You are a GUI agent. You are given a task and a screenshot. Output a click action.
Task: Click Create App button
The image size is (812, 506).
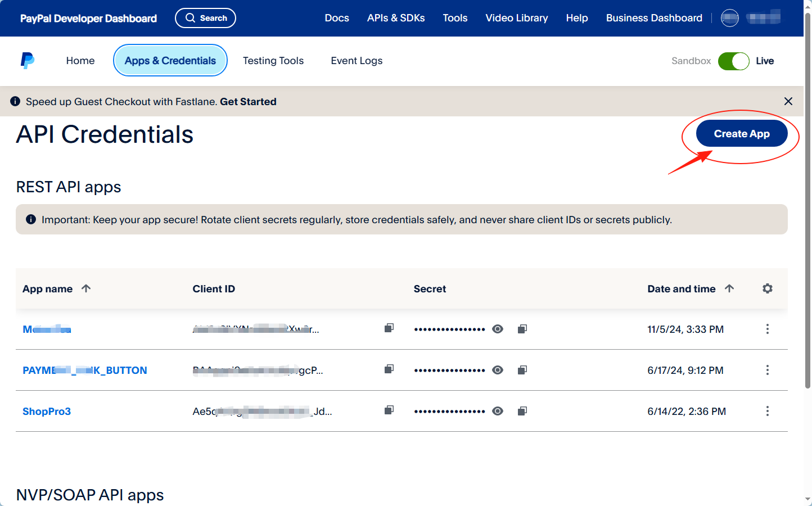point(742,133)
